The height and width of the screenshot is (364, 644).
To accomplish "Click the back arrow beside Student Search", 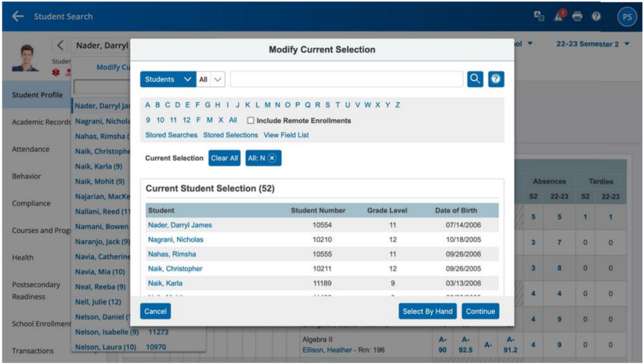I will click(x=18, y=16).
